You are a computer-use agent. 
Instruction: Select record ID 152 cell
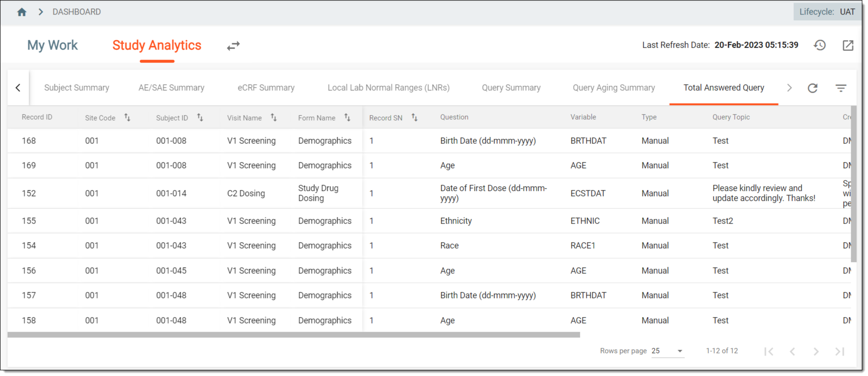(29, 194)
